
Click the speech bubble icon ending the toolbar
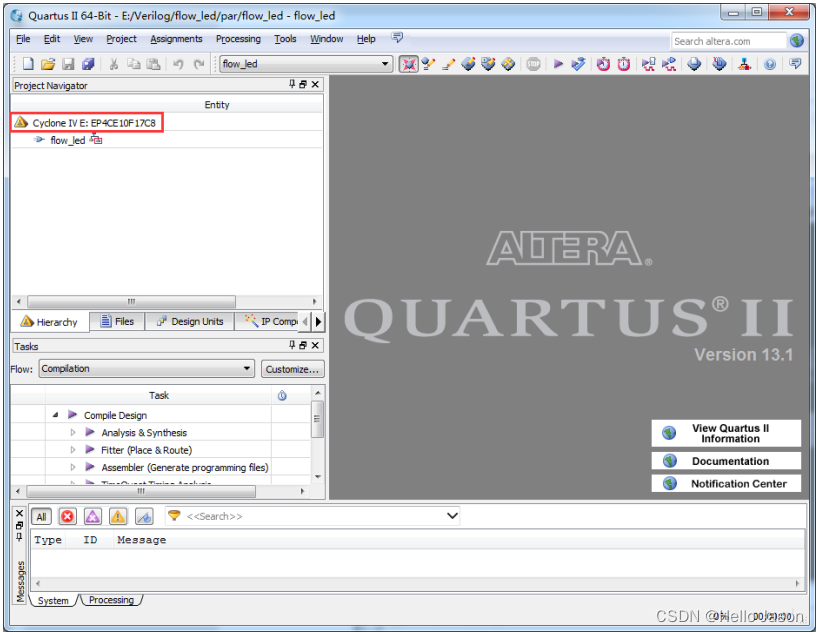coord(795,64)
